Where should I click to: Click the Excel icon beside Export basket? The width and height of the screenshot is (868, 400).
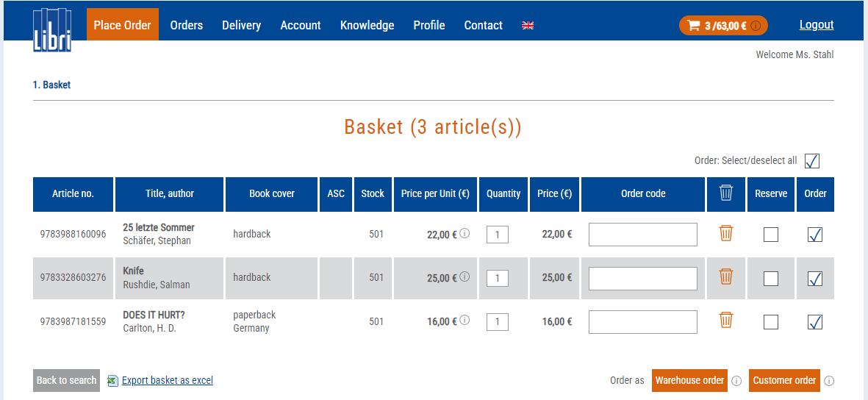tap(112, 381)
